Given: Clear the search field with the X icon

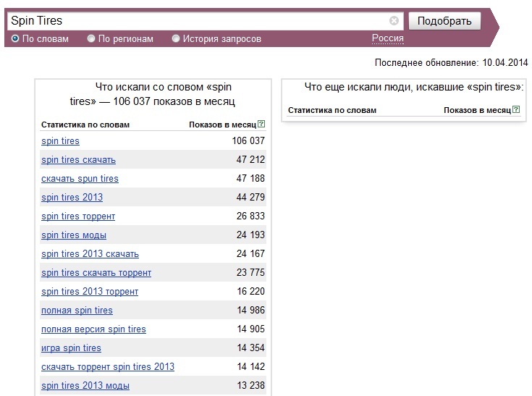Looking at the screenshot, I should tap(394, 21).
